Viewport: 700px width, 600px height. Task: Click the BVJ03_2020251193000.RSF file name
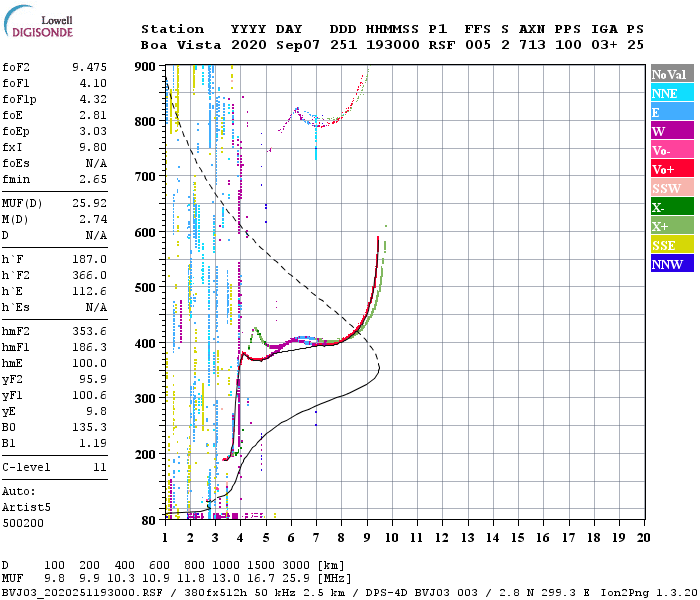[82, 592]
